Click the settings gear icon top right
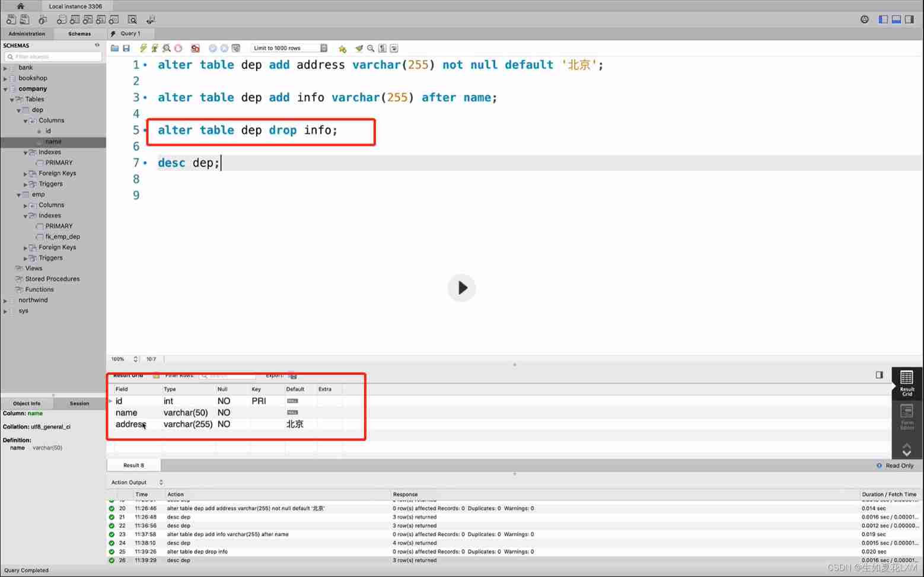The image size is (924, 577). point(865,20)
